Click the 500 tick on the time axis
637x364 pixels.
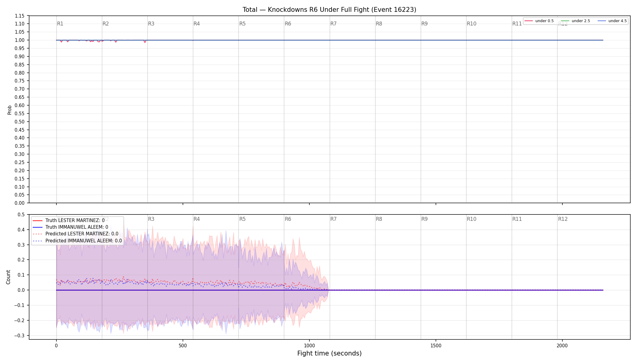click(183, 345)
